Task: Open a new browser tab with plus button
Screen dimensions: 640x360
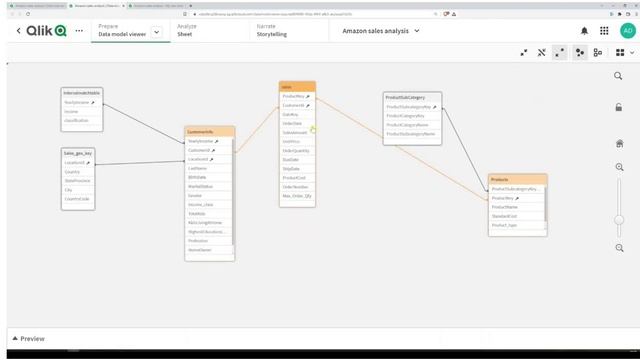Action: coord(191,6)
